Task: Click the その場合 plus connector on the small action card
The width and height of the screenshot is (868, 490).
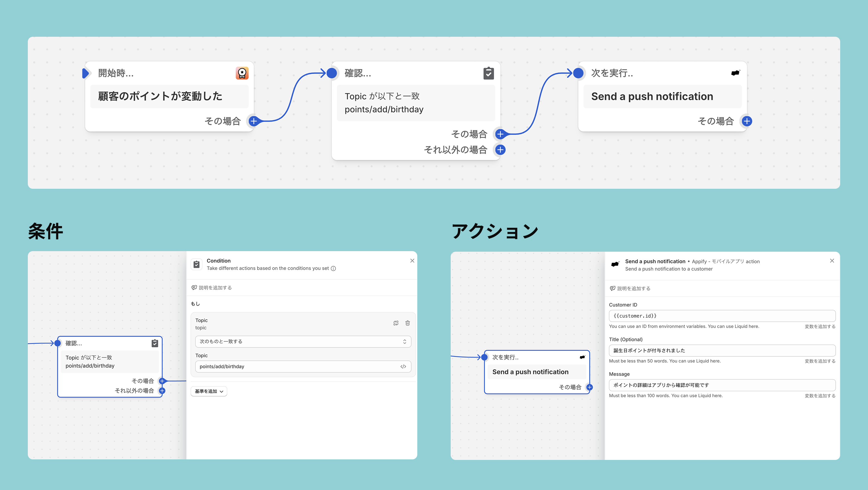Action: point(589,387)
